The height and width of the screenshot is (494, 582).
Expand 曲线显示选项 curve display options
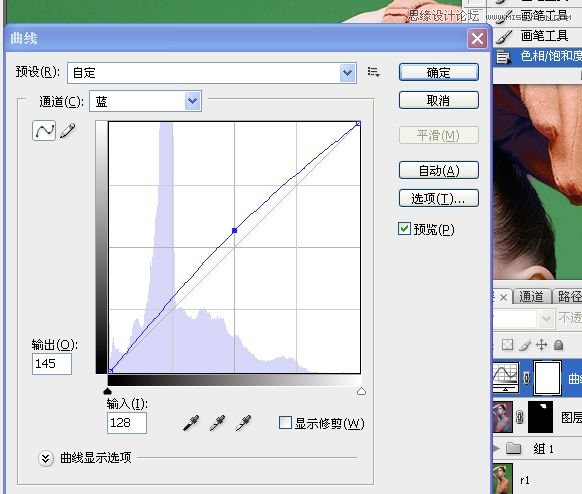(x=46, y=458)
